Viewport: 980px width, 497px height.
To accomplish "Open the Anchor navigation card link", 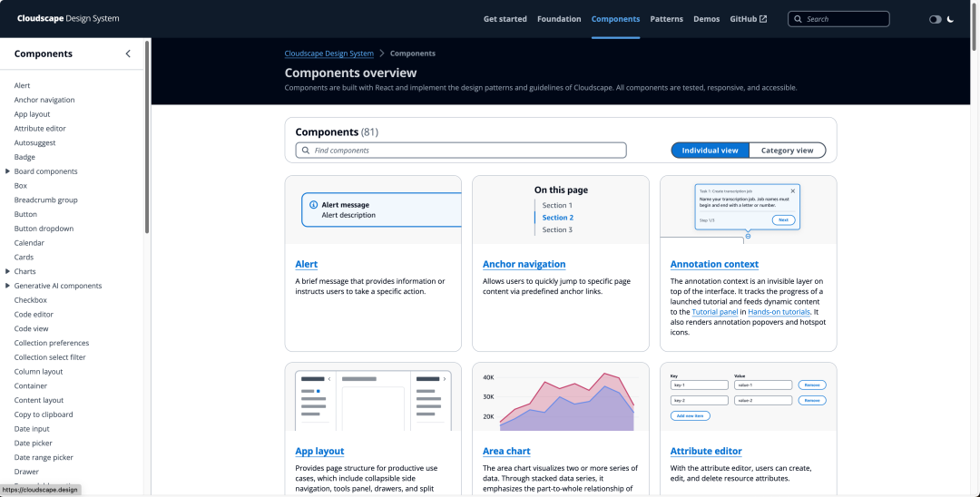I will [x=524, y=264].
